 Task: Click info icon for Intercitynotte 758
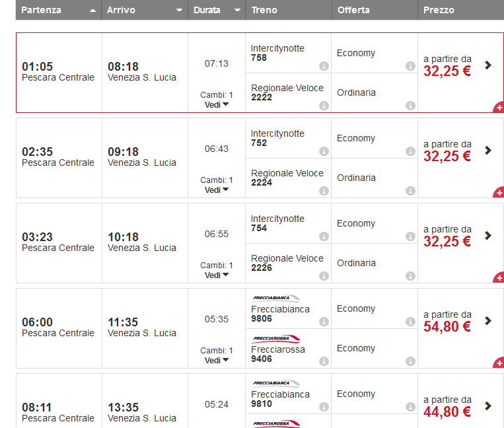324,66
